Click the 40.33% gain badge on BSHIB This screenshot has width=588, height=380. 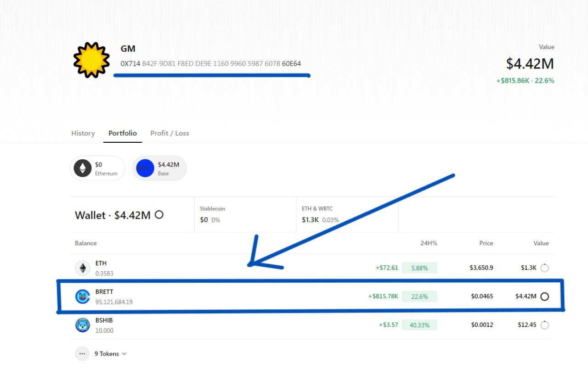(x=419, y=324)
